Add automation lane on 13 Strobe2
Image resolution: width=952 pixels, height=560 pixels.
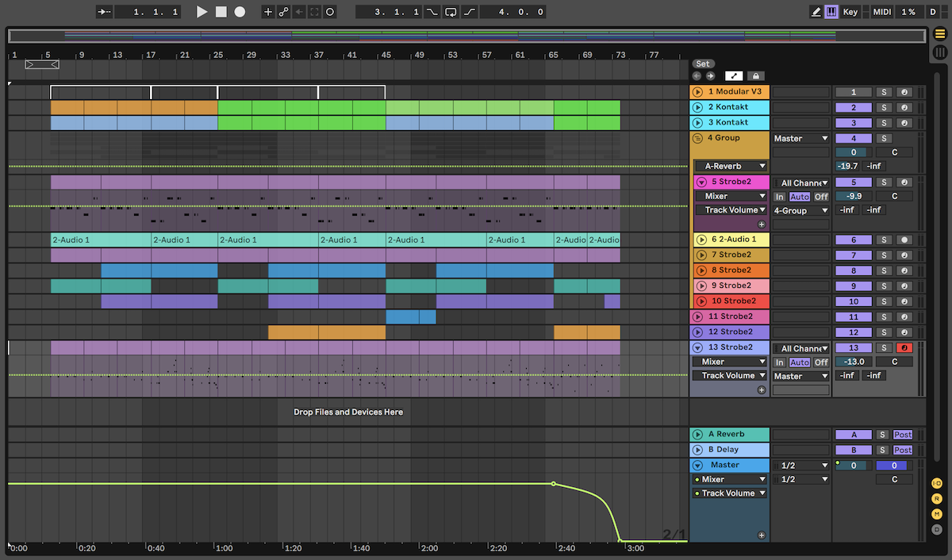pos(762,390)
